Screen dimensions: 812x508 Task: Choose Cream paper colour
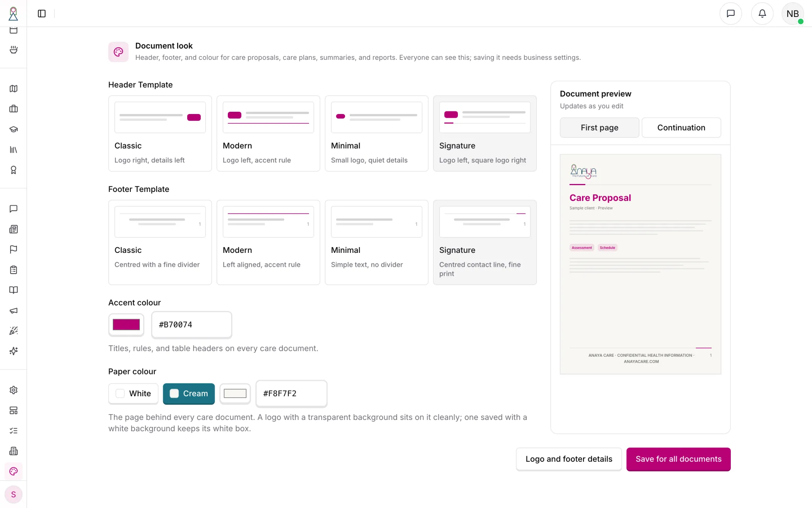point(189,394)
